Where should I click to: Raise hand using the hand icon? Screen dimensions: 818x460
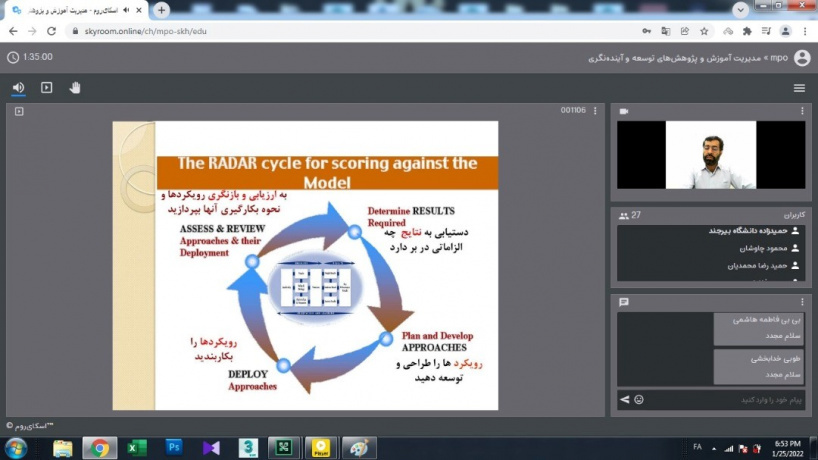coord(74,88)
